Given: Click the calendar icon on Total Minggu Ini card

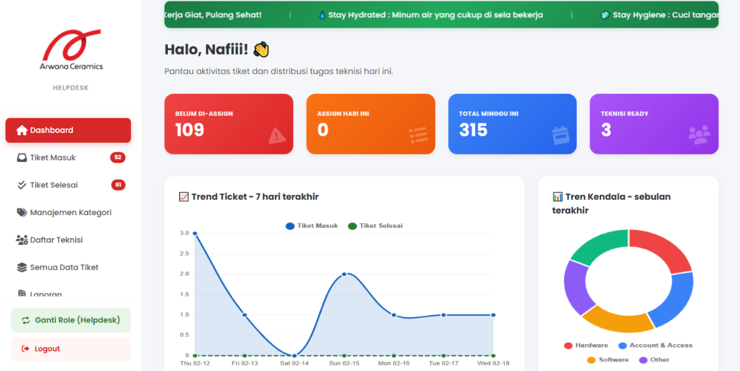Looking at the screenshot, I should tap(561, 135).
